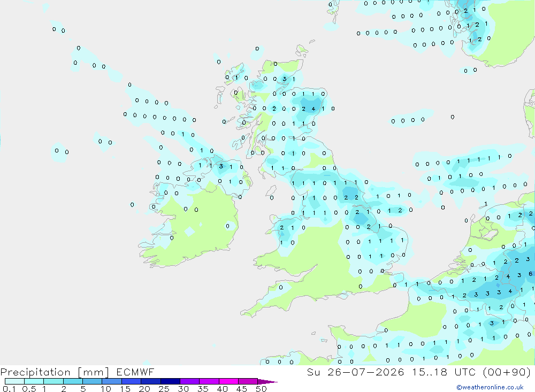Click the '0.1' legend scale label
This screenshot has width=535, height=392.
click(x=9, y=389)
